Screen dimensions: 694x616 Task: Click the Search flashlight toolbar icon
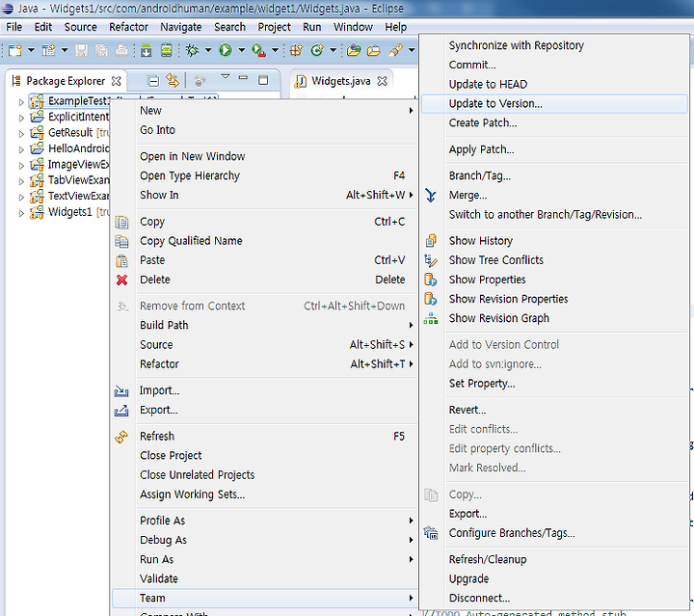pyautogui.click(x=395, y=50)
